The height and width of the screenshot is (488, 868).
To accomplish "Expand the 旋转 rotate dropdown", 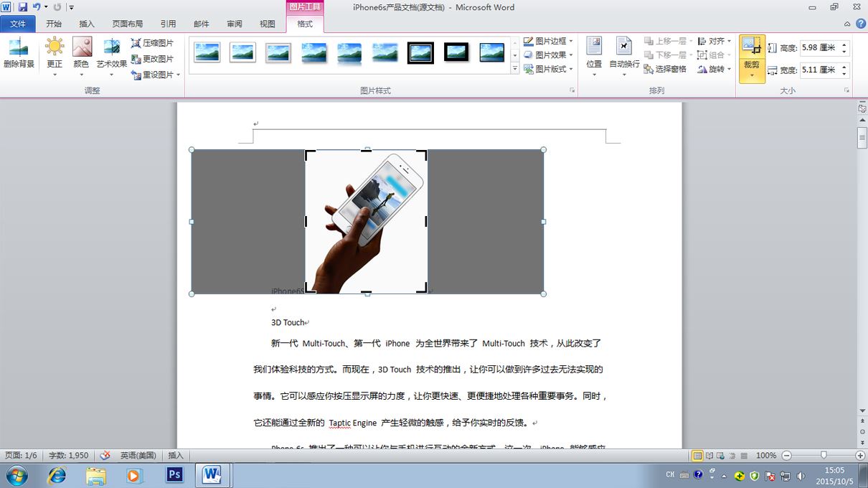I will click(729, 69).
